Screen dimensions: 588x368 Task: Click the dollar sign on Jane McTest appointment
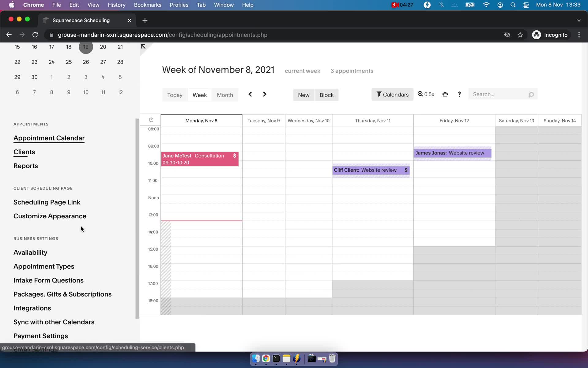click(235, 156)
